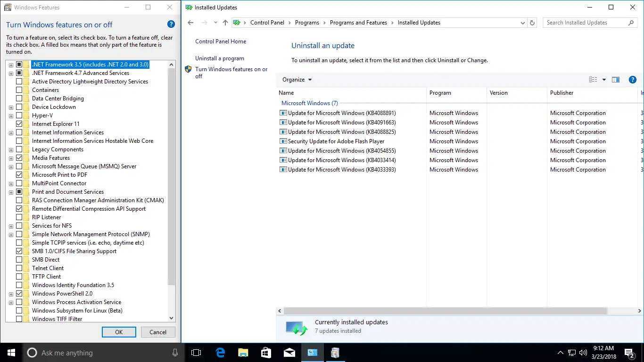Click the change view icon in Installed Updates
Viewport: 644px width, 362px height.
593,80
